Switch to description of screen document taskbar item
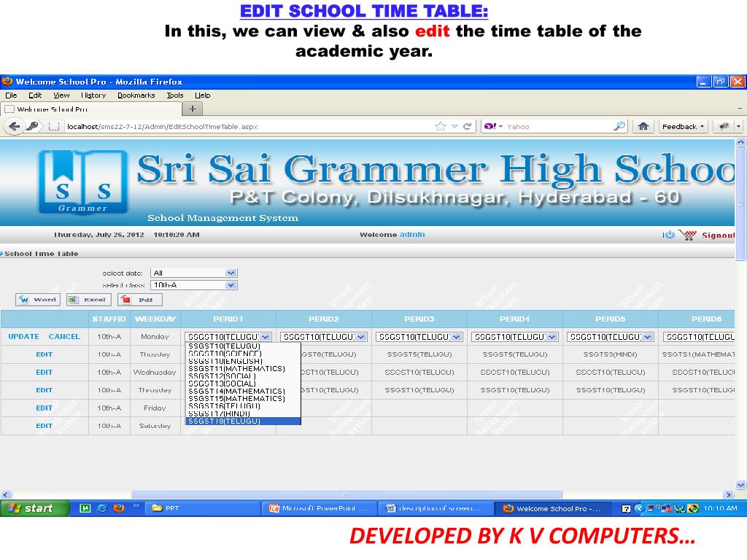 tap(435, 508)
